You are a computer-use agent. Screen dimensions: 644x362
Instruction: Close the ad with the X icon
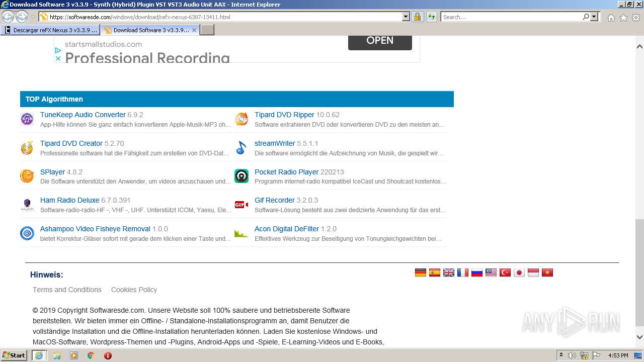click(x=58, y=58)
